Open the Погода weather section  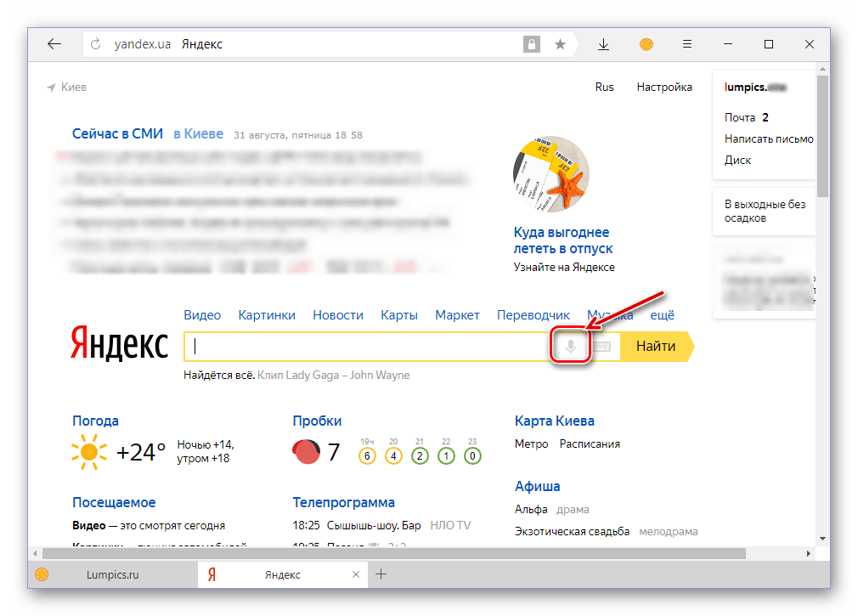point(95,421)
